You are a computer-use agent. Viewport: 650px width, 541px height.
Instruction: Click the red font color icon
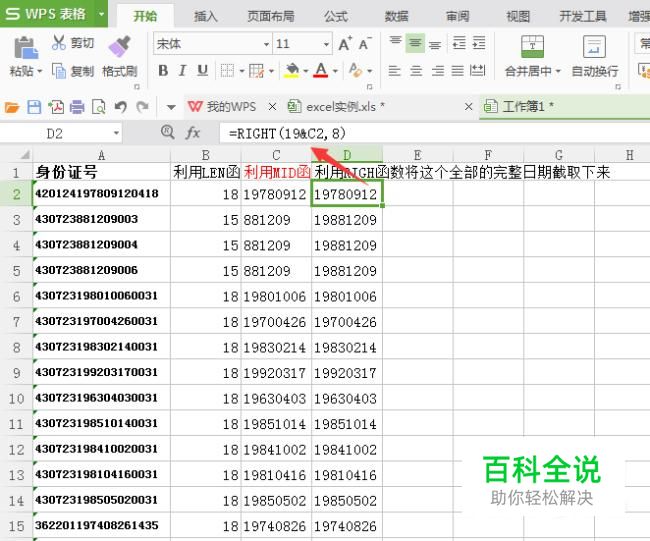coord(321,71)
